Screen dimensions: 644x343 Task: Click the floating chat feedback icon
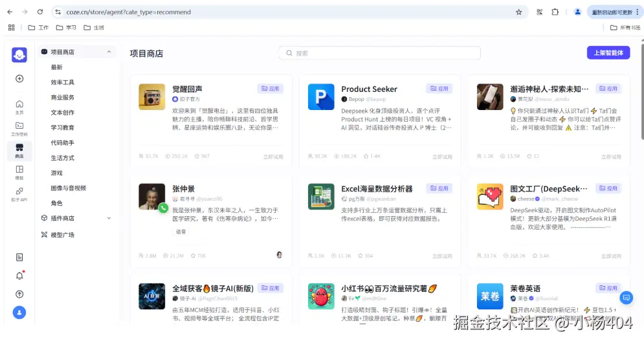pos(627,298)
